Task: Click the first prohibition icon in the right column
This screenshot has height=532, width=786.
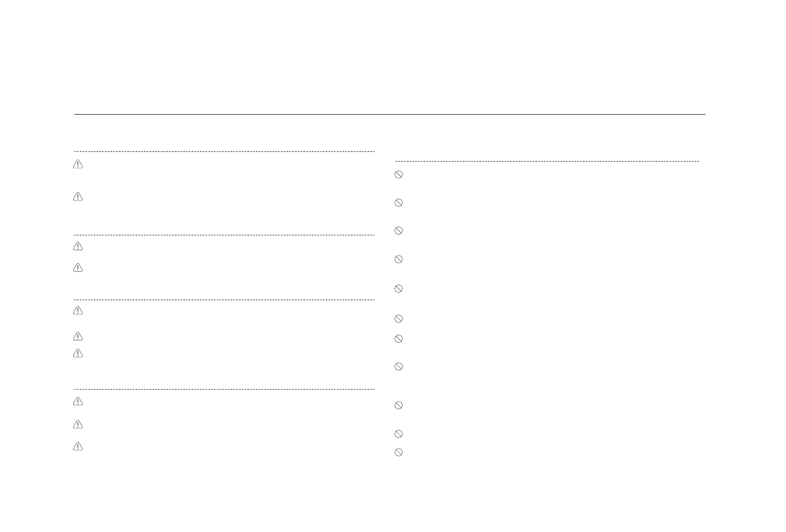Action: pos(399,174)
